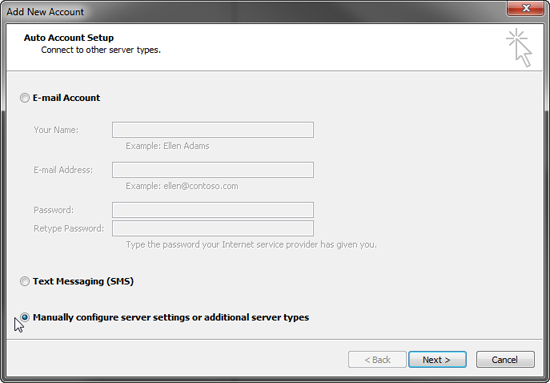This screenshot has height=383, width=550.
Task: Select the E-mail Account radio button
Action: [x=25, y=98]
